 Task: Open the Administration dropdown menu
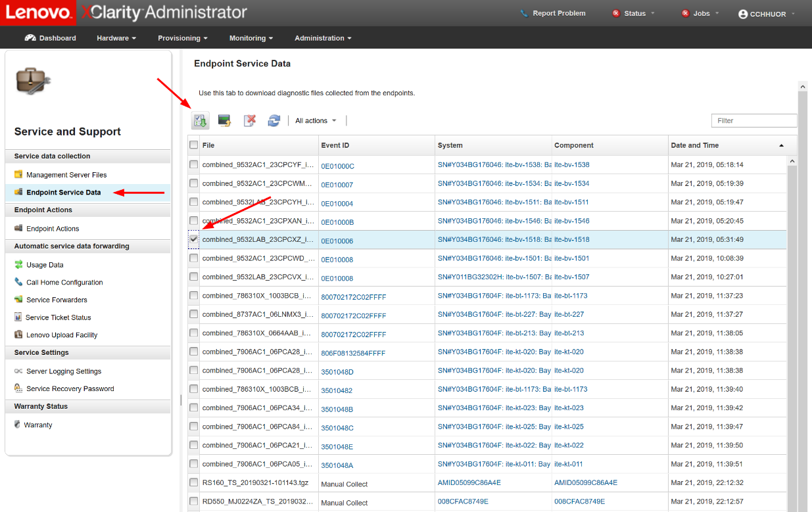coord(323,38)
